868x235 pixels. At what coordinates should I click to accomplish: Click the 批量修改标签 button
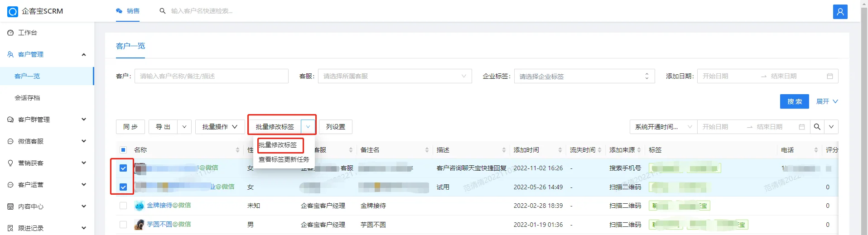click(275, 127)
